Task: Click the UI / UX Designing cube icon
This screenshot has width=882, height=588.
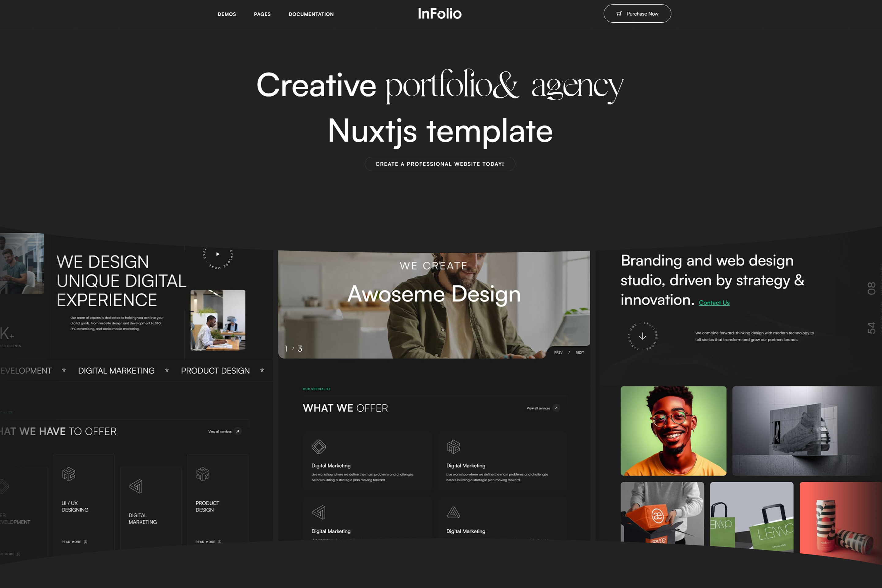Action: point(69,474)
